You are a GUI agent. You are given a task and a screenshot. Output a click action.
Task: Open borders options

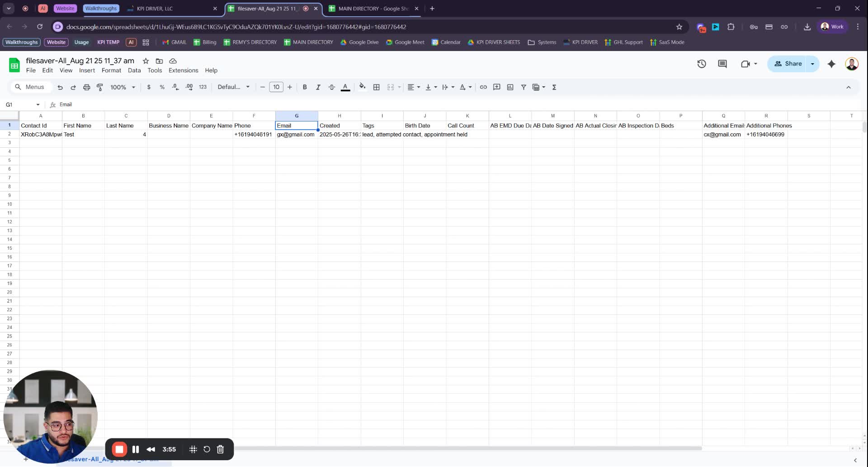pos(376,87)
